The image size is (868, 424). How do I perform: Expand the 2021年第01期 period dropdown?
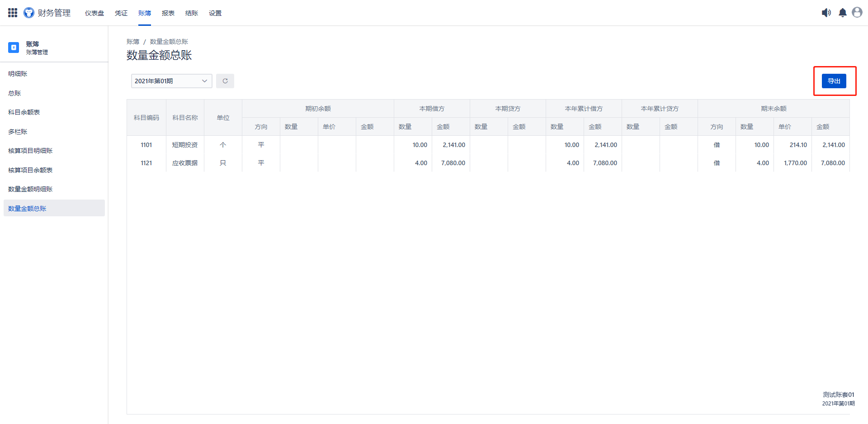[x=171, y=81]
